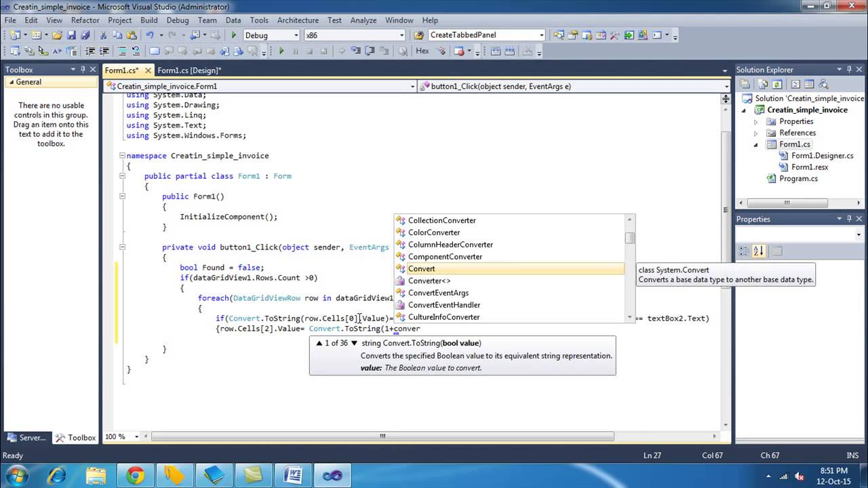This screenshot has width=868, height=488.
Task: Increase line indent icon
Action: click(x=104, y=51)
